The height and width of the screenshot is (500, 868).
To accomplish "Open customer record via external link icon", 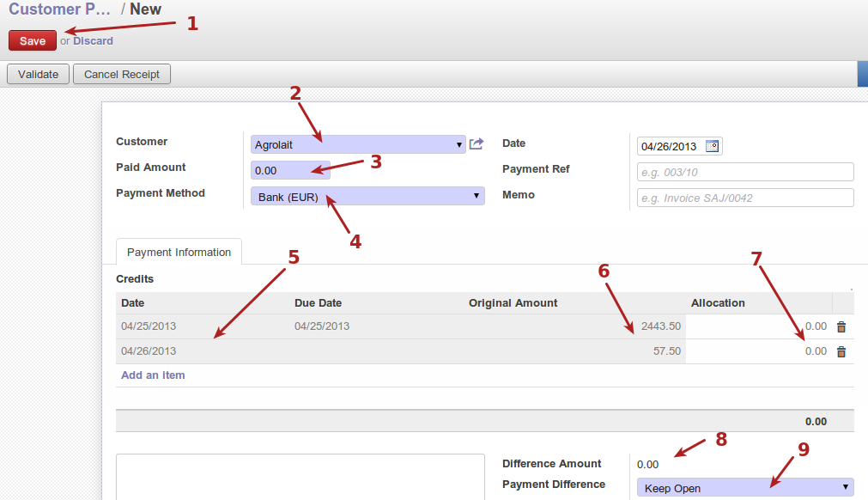I will tap(476, 144).
